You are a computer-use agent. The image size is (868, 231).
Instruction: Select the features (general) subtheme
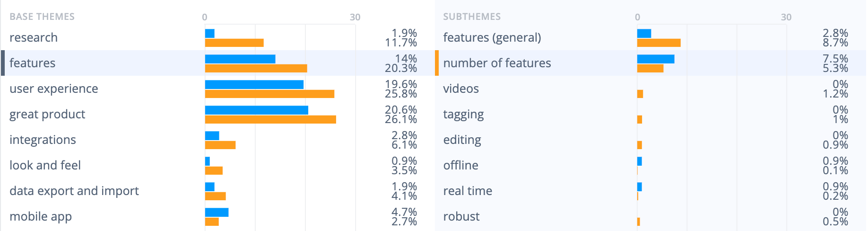coord(651,37)
